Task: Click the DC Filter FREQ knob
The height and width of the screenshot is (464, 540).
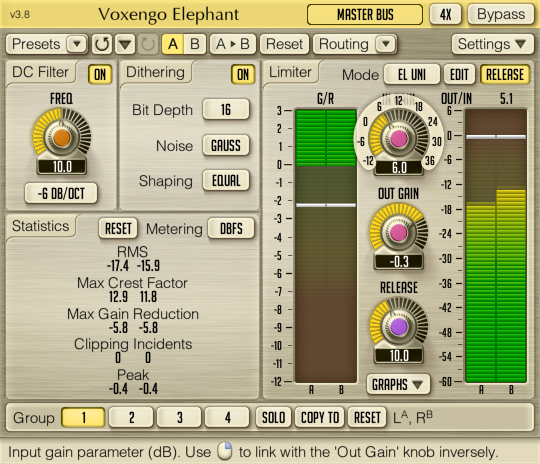Action: (x=62, y=137)
